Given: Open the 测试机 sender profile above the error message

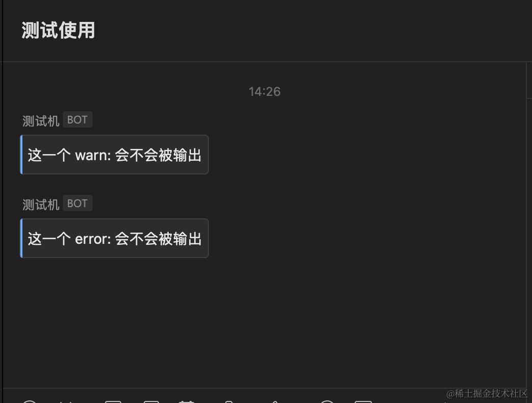Looking at the screenshot, I should [41, 205].
